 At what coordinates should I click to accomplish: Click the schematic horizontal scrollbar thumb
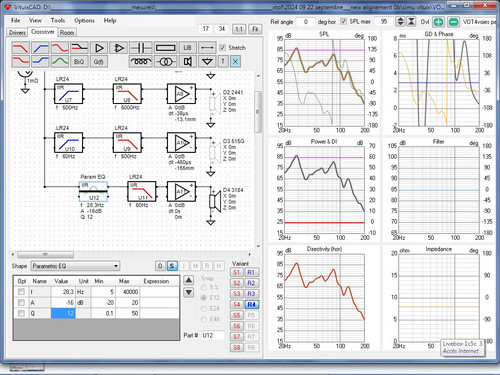tap(45, 255)
